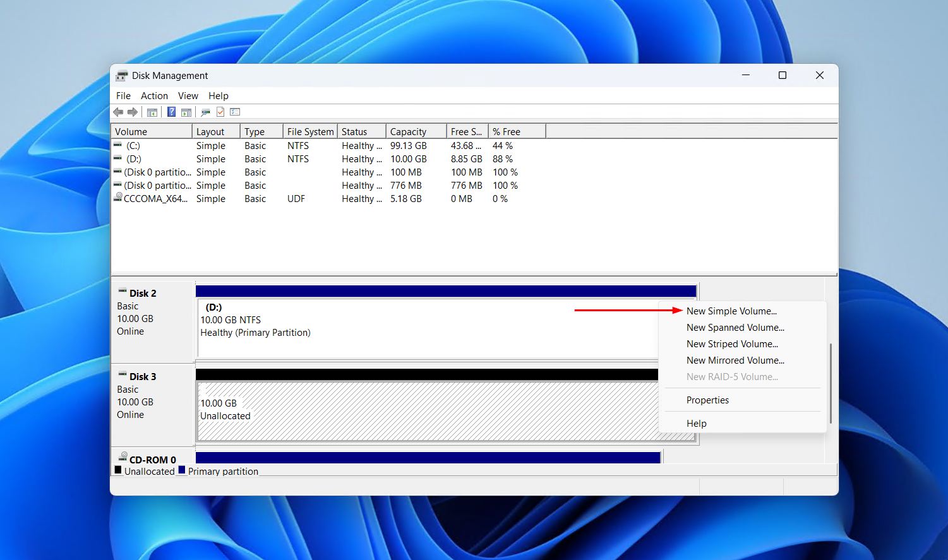Sort by the Free Space column header
Viewport: 948px width, 560px height.
pyautogui.click(x=467, y=131)
